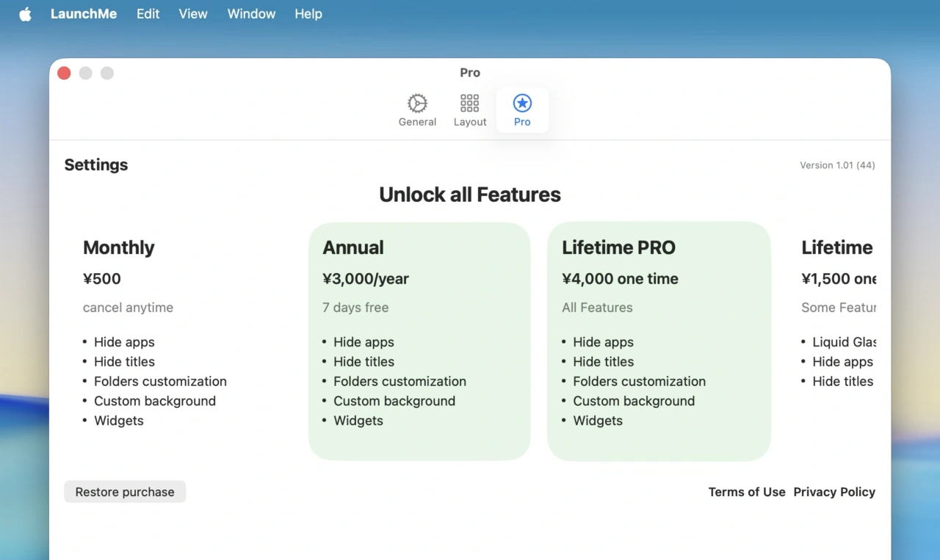Screen dimensions: 940x560
Task: Switch to the Layout settings pane
Action: (469, 110)
